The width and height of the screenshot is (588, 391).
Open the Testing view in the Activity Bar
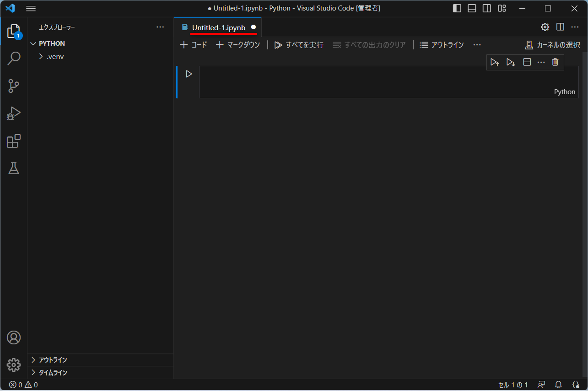tap(14, 168)
